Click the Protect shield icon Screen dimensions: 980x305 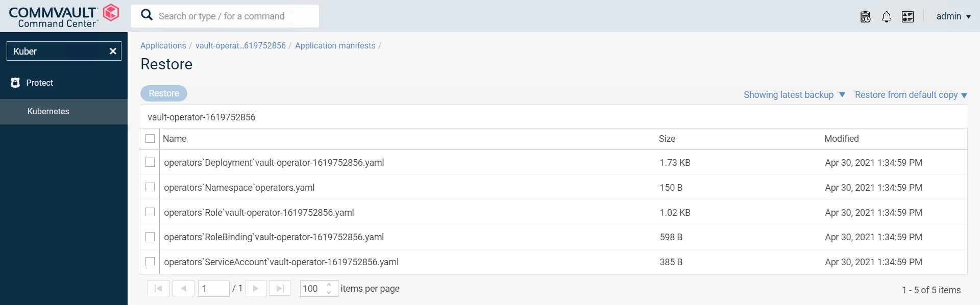[x=15, y=83]
